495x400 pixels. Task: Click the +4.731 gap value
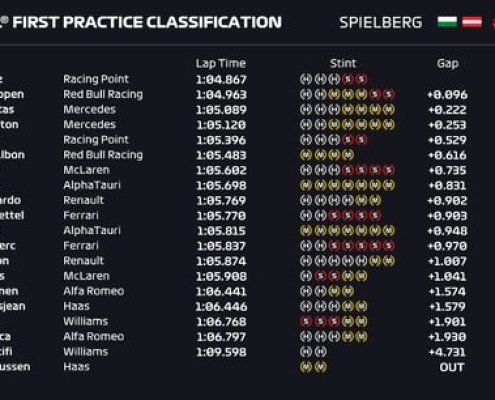tap(447, 352)
